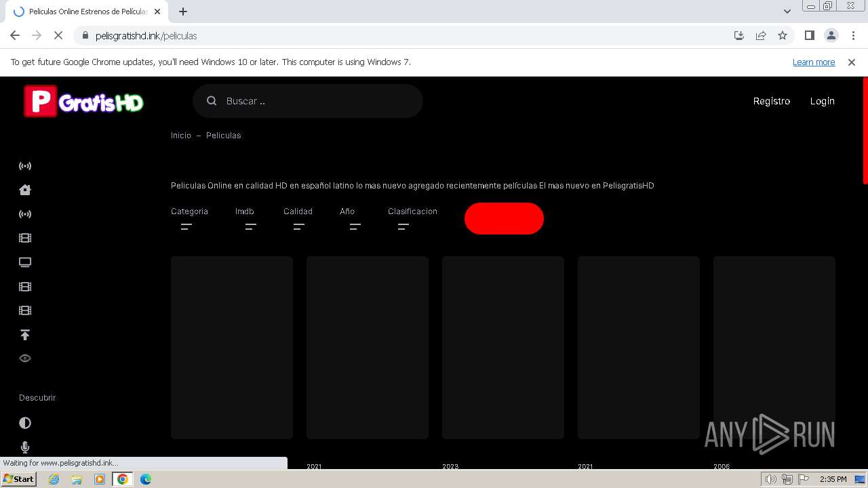Open the Chrome side panel icon
Screen dimensions: 868x488
point(810,36)
